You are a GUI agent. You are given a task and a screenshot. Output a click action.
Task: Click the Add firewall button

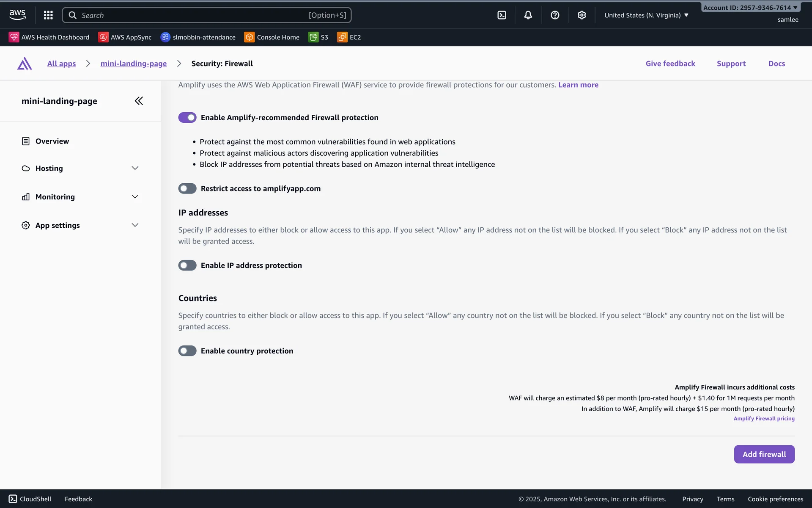click(764, 454)
